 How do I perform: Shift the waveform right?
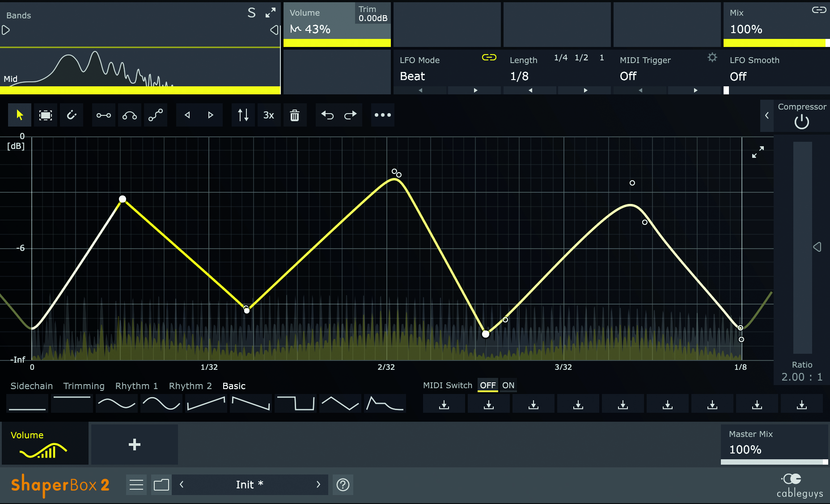coord(211,115)
